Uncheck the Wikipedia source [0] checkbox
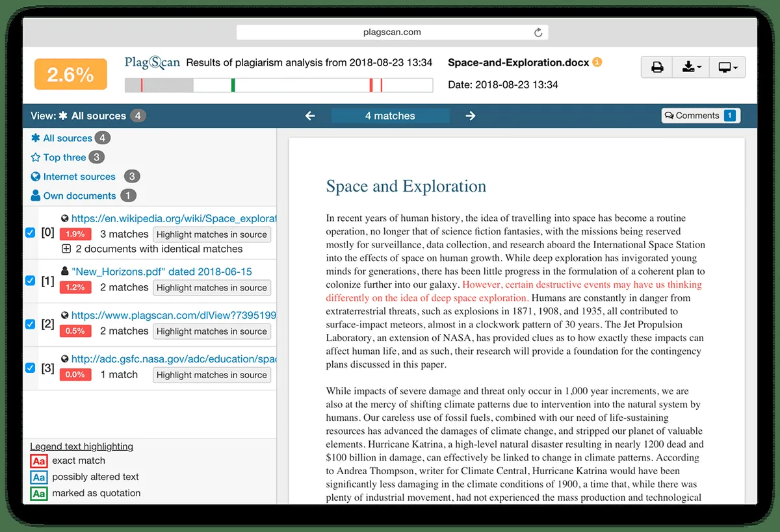The image size is (780, 532). (30, 233)
